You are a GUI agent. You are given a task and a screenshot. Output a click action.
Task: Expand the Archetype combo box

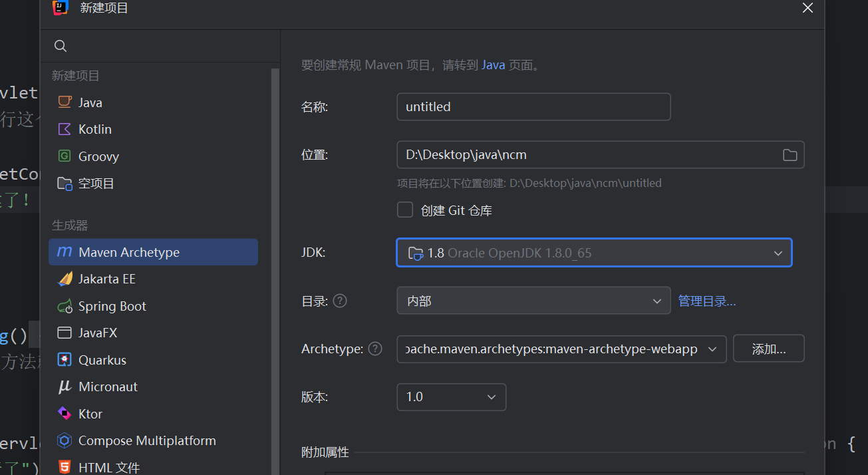point(712,349)
